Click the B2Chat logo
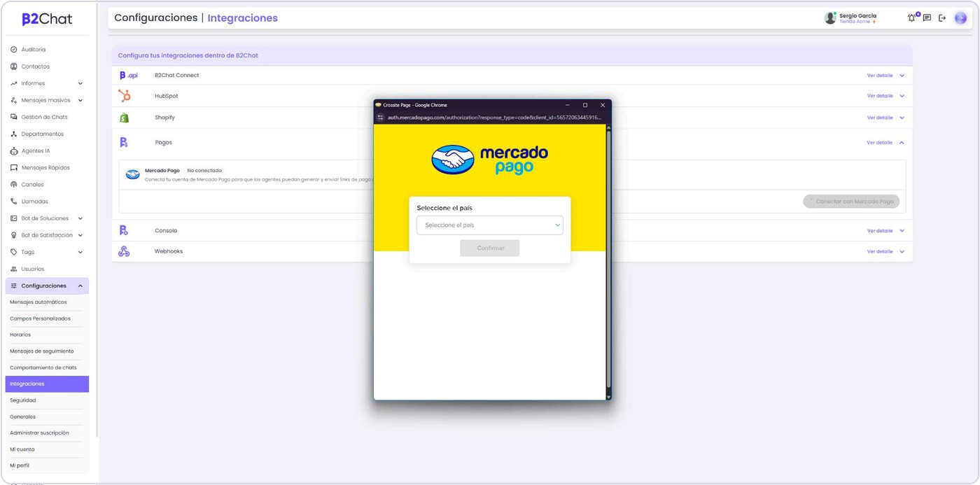 (x=47, y=19)
